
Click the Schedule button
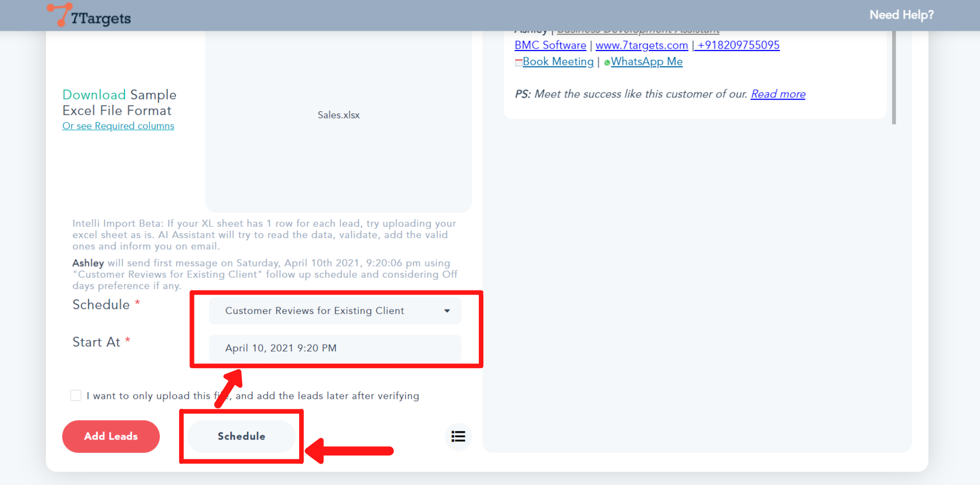coord(241,436)
